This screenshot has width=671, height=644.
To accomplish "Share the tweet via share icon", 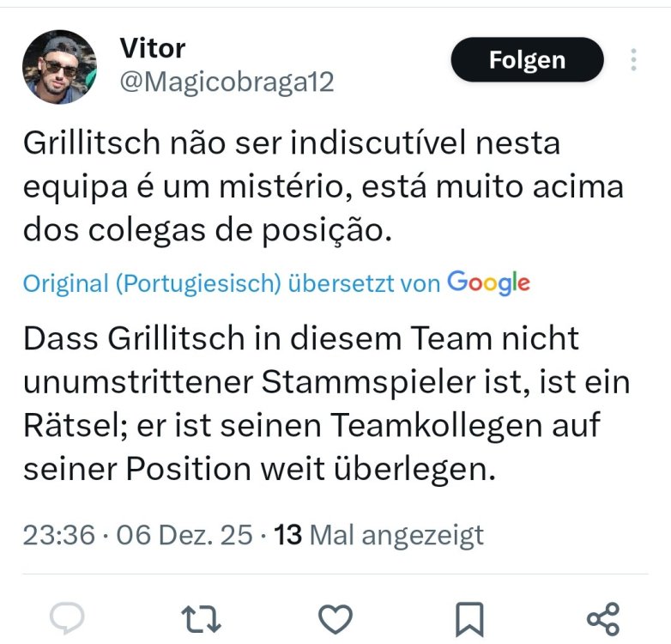I will [x=603, y=619].
